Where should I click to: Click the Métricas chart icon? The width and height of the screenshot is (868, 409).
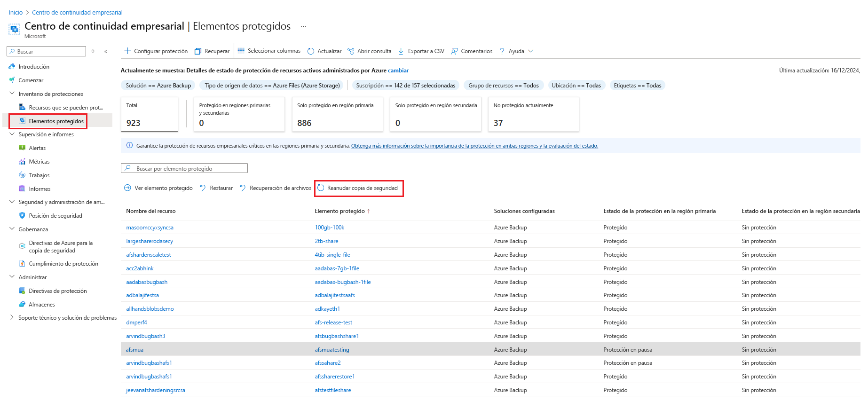click(x=22, y=162)
